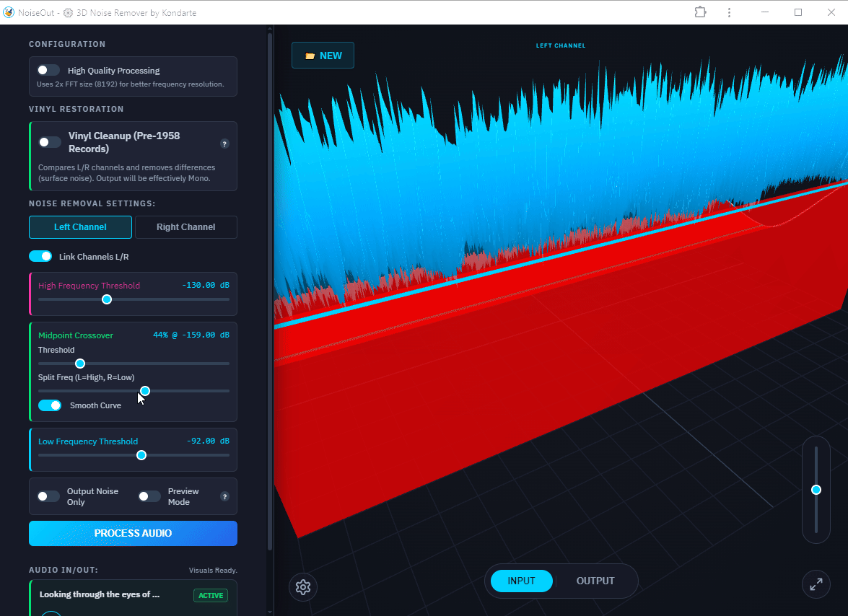Click 'Looking through the eyes of ...' track
The height and width of the screenshot is (616, 848).
[x=100, y=594]
